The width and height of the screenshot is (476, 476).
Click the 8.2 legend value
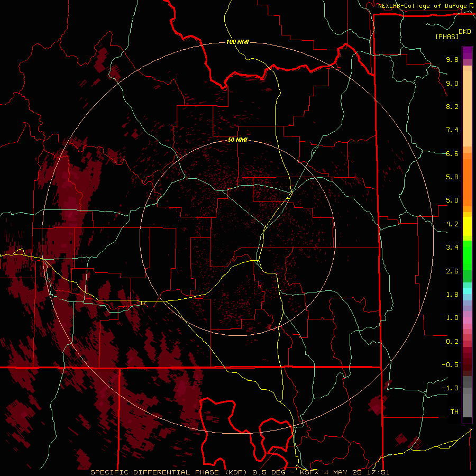(x=452, y=106)
